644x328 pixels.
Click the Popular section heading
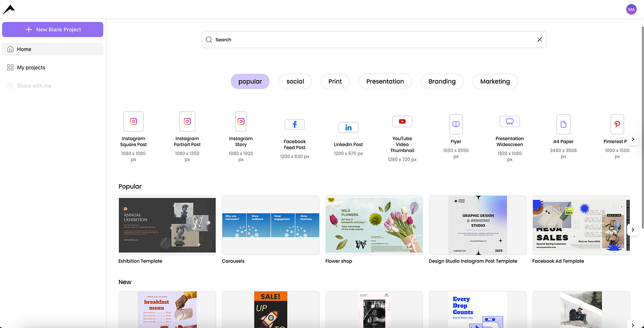130,186
